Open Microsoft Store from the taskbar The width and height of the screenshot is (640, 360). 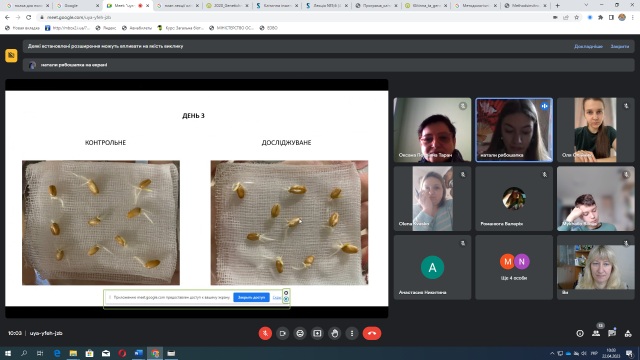coord(89,353)
